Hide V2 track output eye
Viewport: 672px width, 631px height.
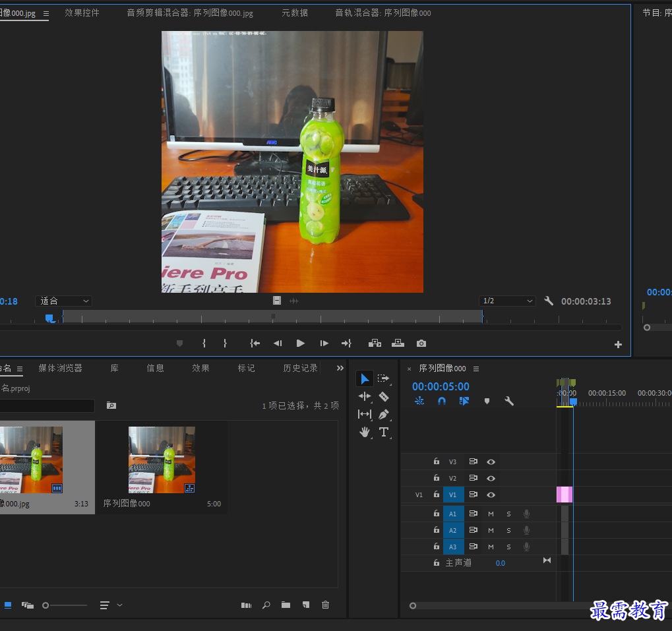point(491,479)
